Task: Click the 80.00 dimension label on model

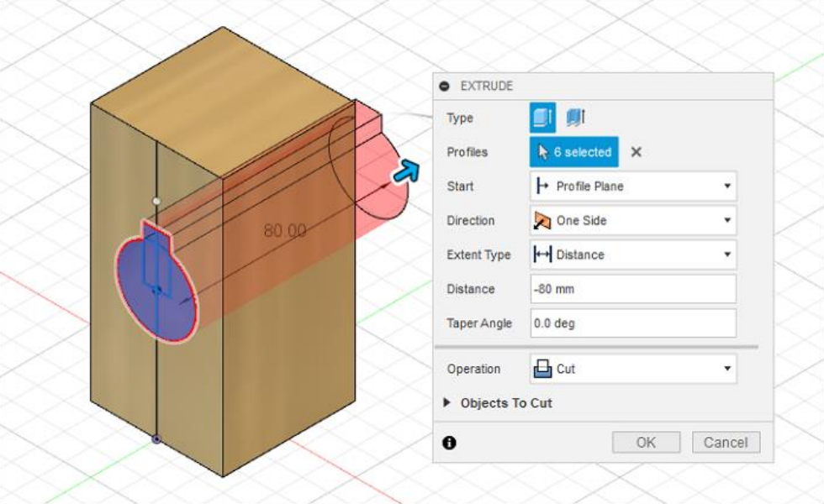Action: point(284,230)
